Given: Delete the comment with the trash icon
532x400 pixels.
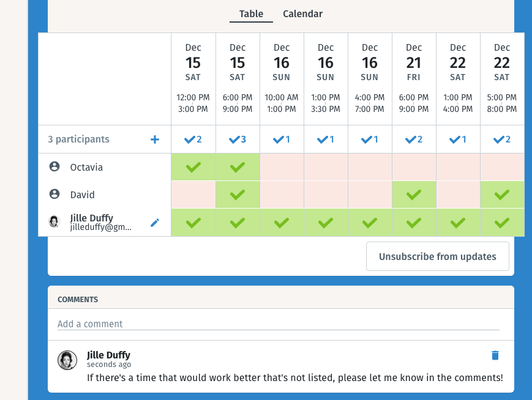Looking at the screenshot, I should (495, 355).
